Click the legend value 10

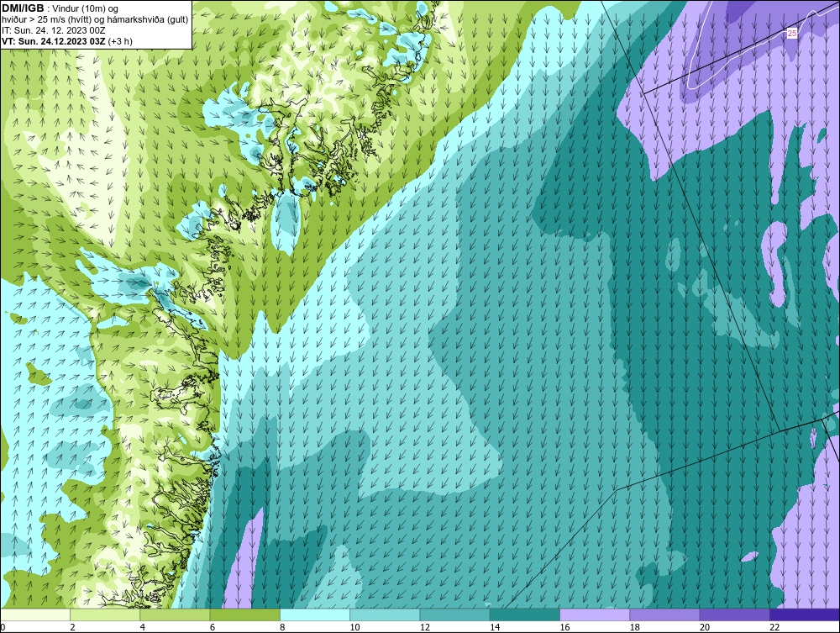(x=354, y=627)
